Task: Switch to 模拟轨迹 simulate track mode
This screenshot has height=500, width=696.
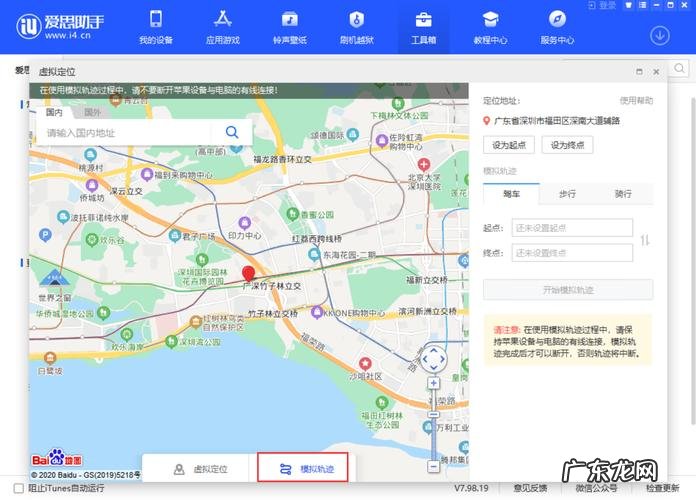Action: 303,468
